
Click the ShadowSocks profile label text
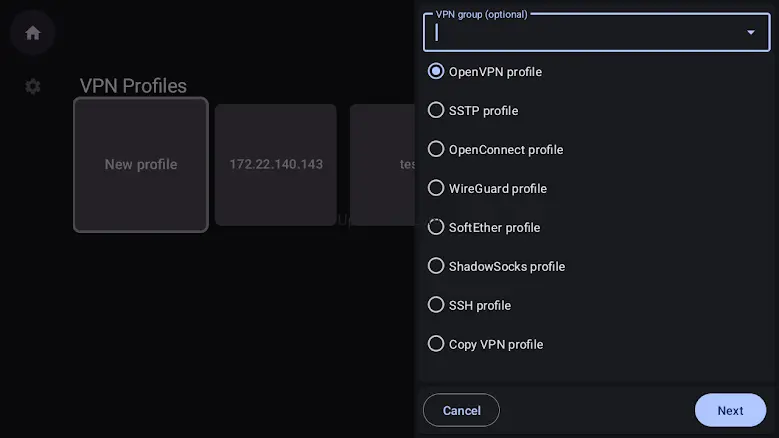pos(507,267)
